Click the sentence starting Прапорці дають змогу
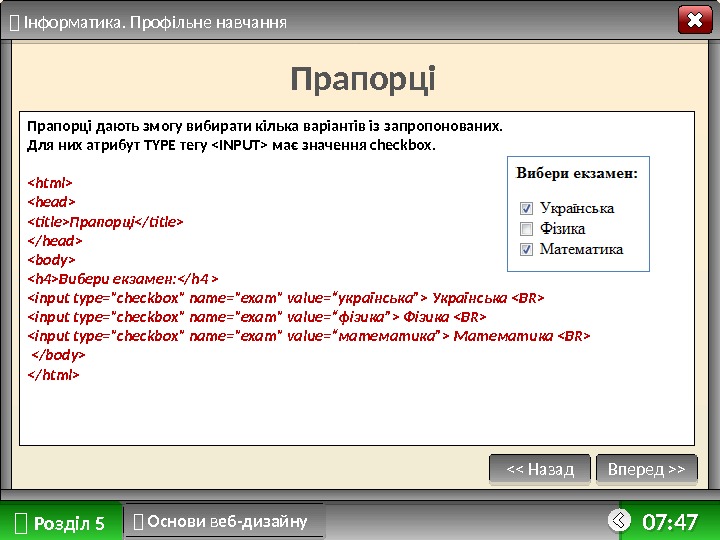720x540 pixels. pyautogui.click(x=265, y=126)
